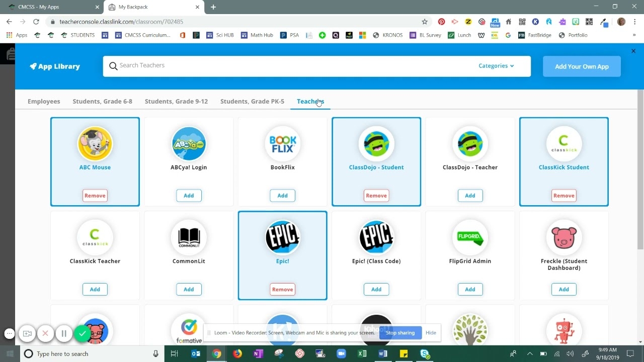The width and height of the screenshot is (644, 362).
Task: Open the Categories dropdown
Action: 497,65
